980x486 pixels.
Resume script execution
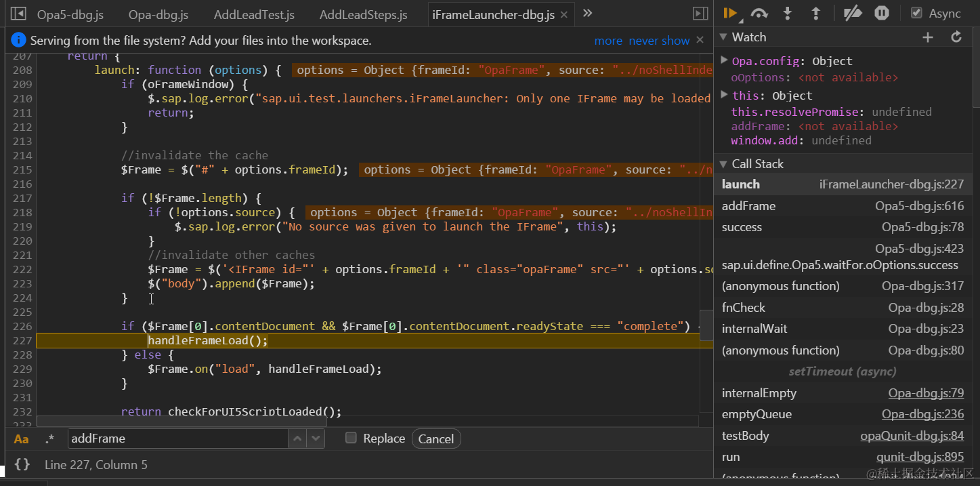point(730,13)
